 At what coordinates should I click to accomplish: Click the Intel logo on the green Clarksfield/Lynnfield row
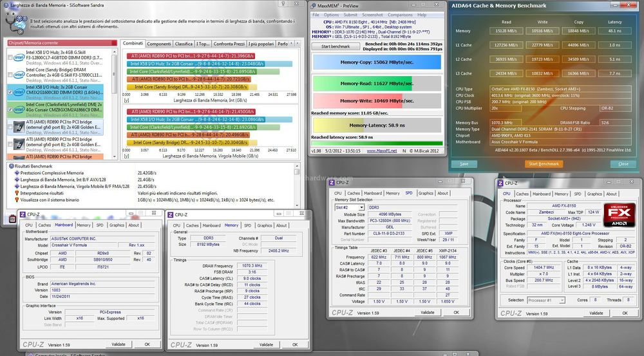tap(19, 109)
